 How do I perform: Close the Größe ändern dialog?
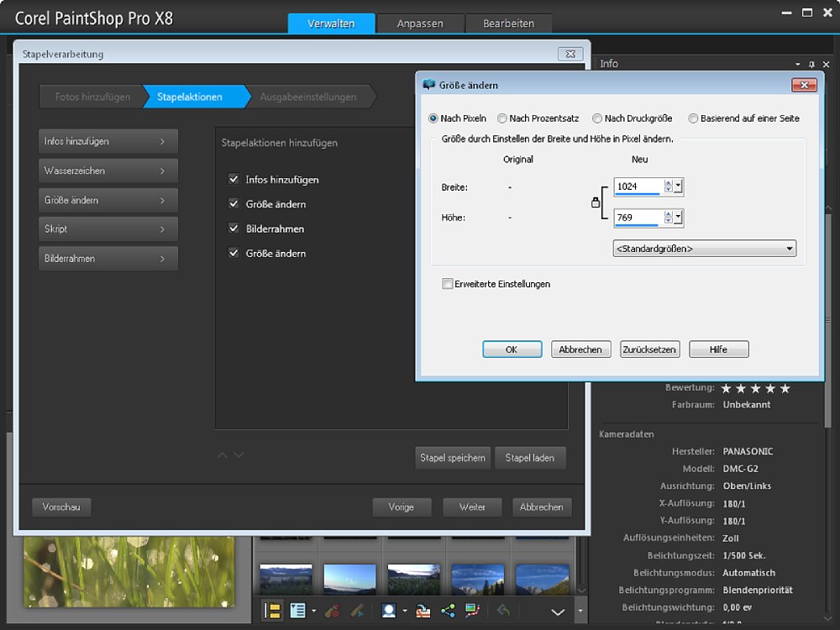coord(804,85)
